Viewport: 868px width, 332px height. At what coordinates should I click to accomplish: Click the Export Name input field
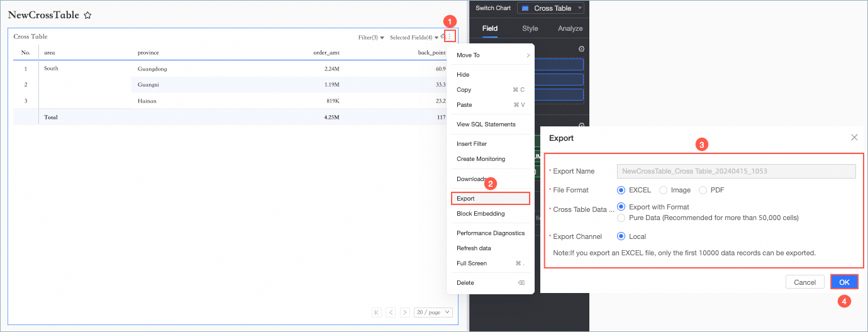(736, 171)
